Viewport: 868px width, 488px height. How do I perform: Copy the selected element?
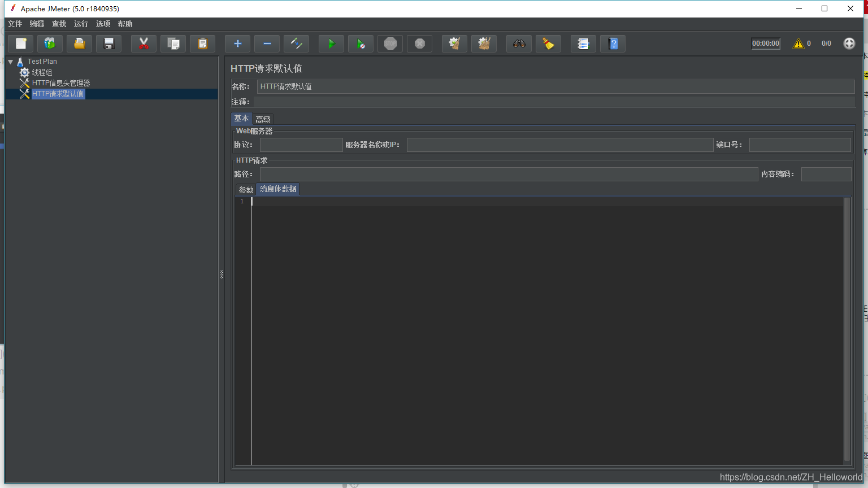pos(173,43)
